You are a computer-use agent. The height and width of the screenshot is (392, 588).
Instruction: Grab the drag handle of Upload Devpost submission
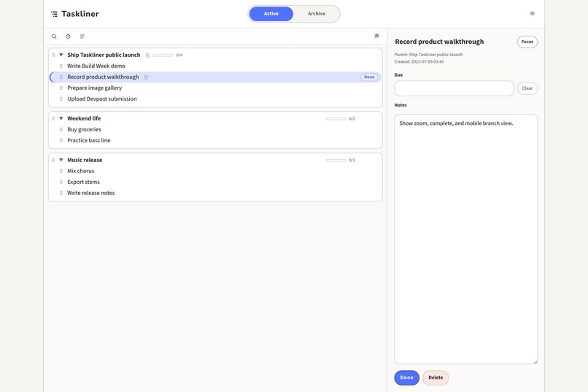61,99
